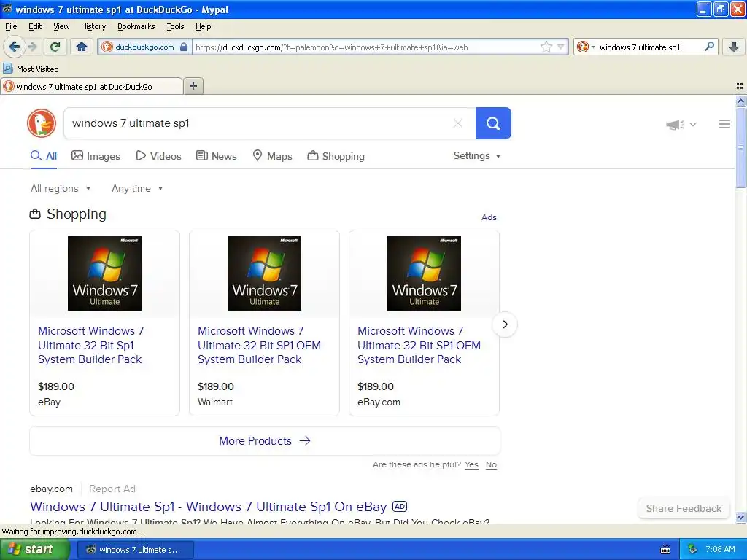Open the View menu
Image resolution: width=747 pixels, height=560 pixels.
61,26
